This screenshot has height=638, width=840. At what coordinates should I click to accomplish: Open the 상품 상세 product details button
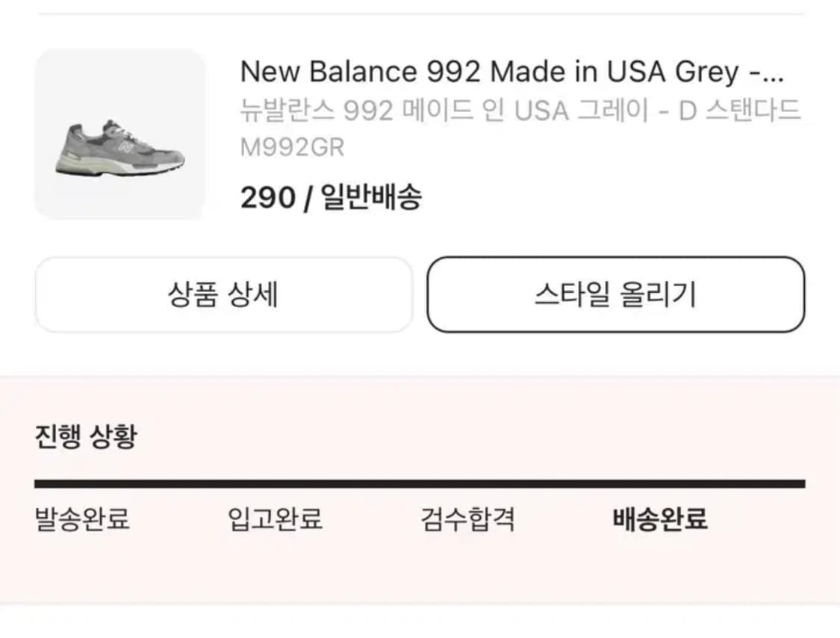click(x=223, y=294)
